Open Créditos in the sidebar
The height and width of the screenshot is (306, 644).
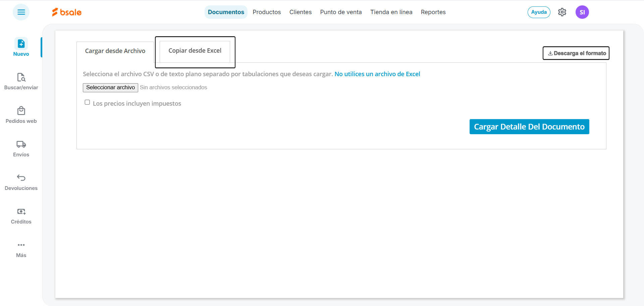pyautogui.click(x=21, y=216)
